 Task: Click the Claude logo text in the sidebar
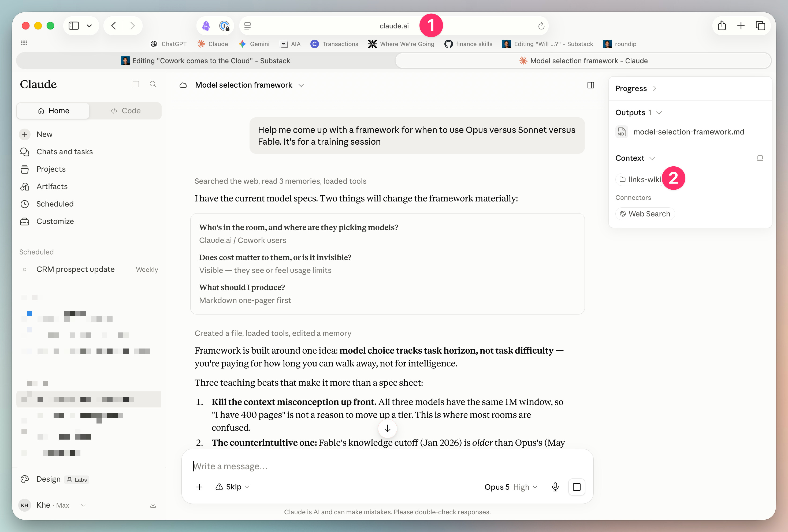(x=38, y=84)
